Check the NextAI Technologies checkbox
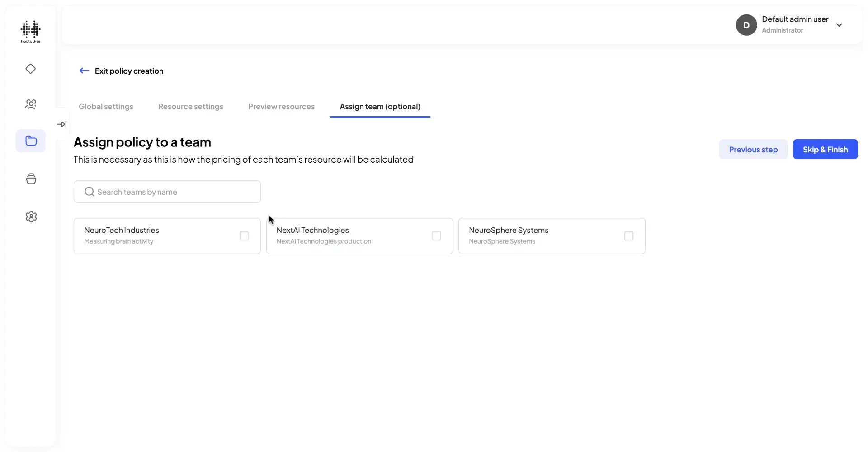The height and width of the screenshot is (452, 868). tap(436, 236)
